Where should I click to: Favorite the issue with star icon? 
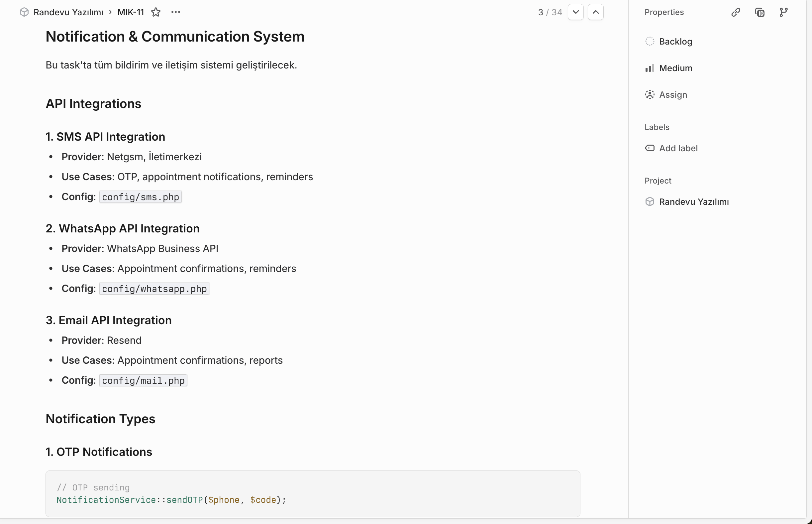pyautogui.click(x=156, y=12)
